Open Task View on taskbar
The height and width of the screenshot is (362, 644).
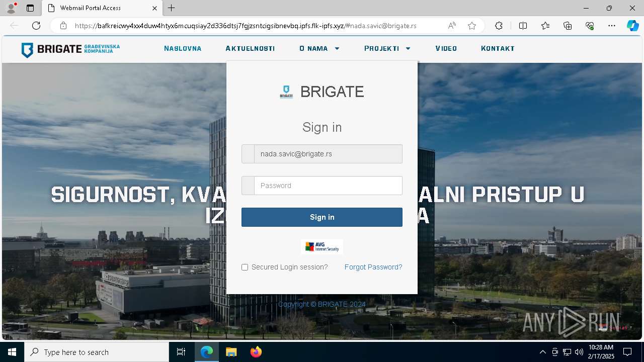click(181, 352)
